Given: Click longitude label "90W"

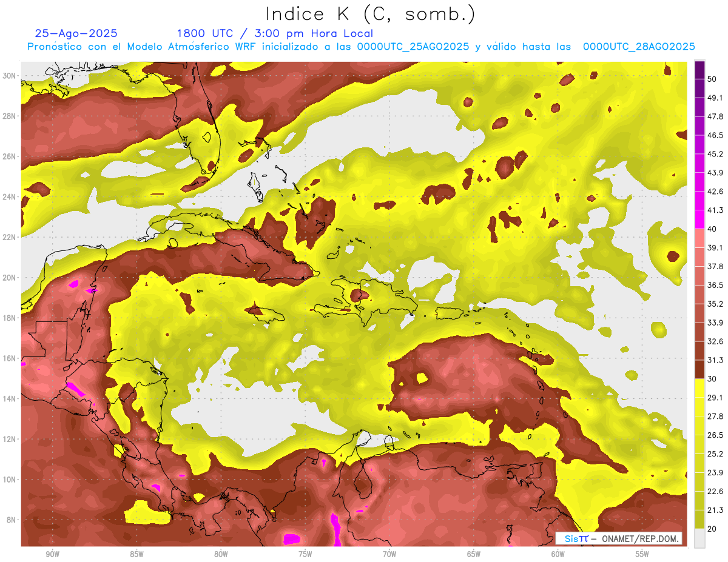Looking at the screenshot, I should pyautogui.click(x=52, y=554).
